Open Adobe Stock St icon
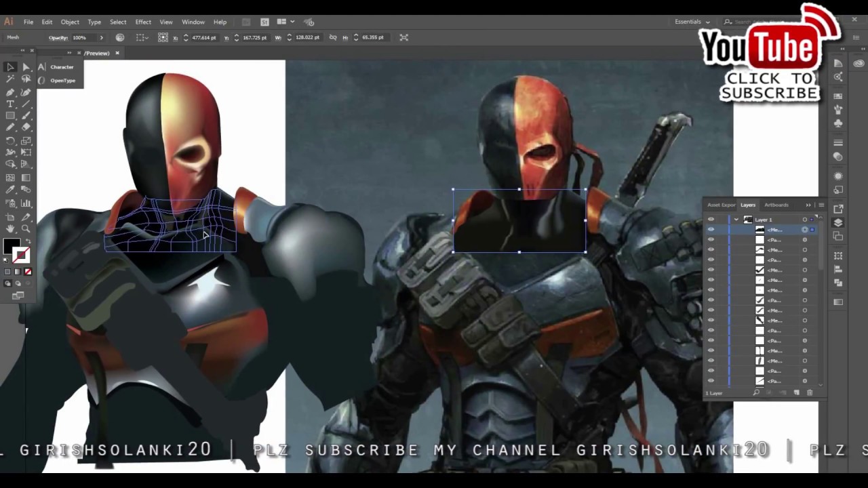The image size is (868, 488). tap(264, 22)
